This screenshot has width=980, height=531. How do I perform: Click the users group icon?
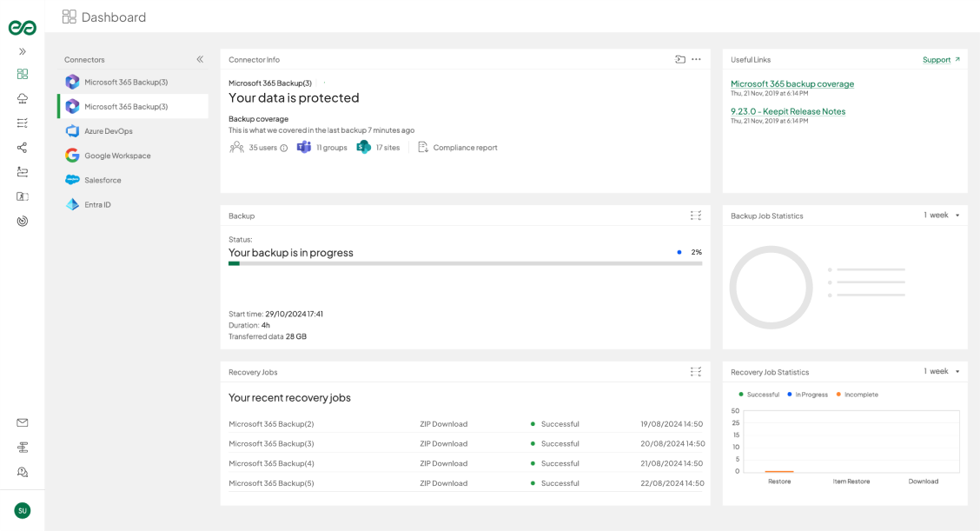tap(236, 148)
